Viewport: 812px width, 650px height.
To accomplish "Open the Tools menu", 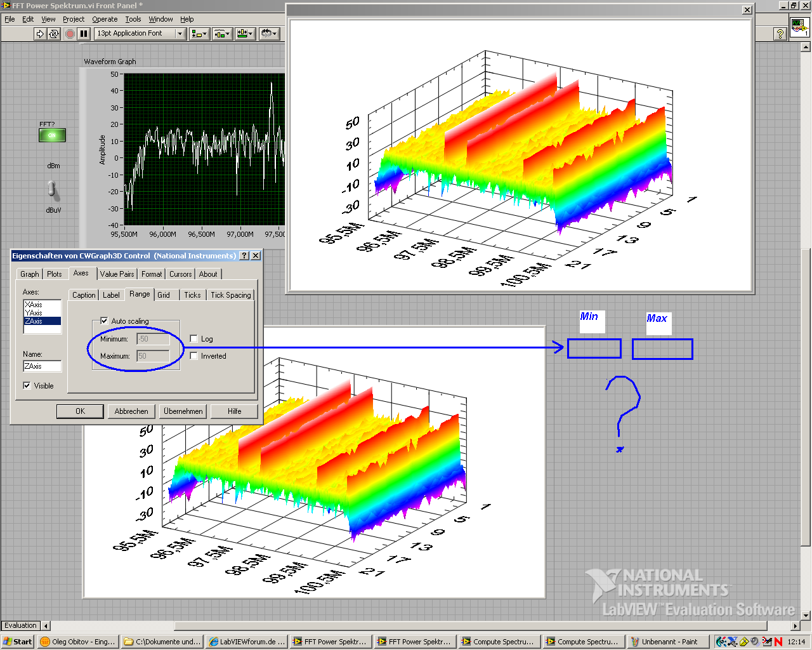I will (x=133, y=19).
